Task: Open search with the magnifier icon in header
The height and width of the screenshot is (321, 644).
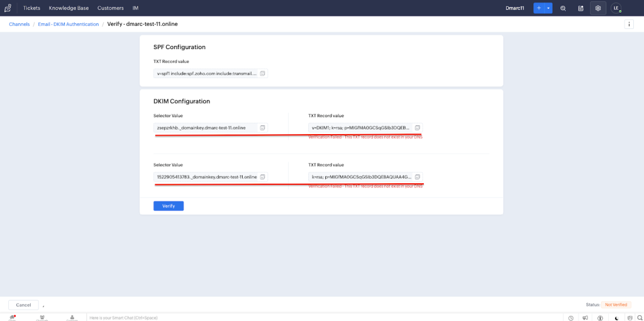Action: (x=563, y=8)
